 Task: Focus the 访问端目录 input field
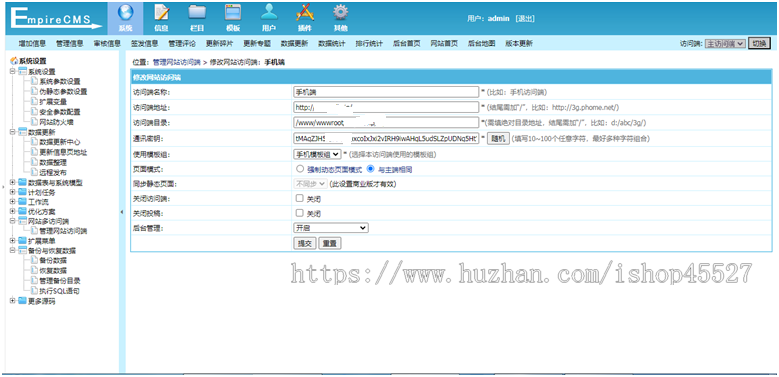click(386, 123)
